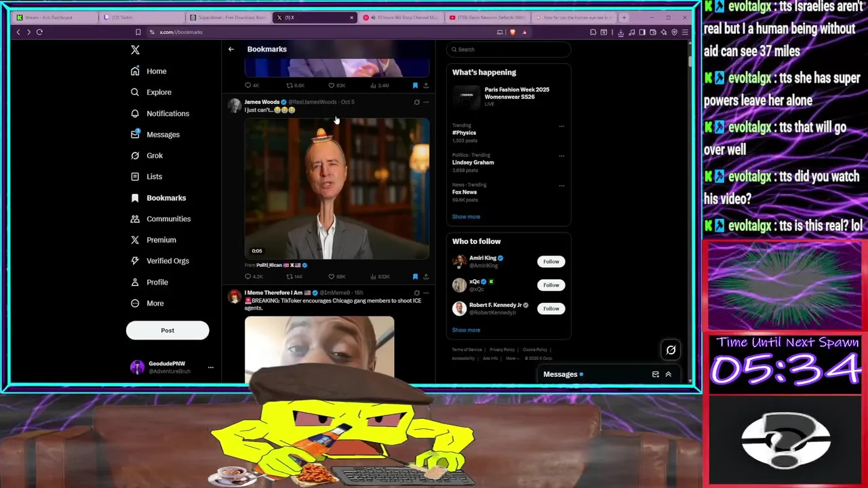Expand the Messages drawer

coord(668,374)
